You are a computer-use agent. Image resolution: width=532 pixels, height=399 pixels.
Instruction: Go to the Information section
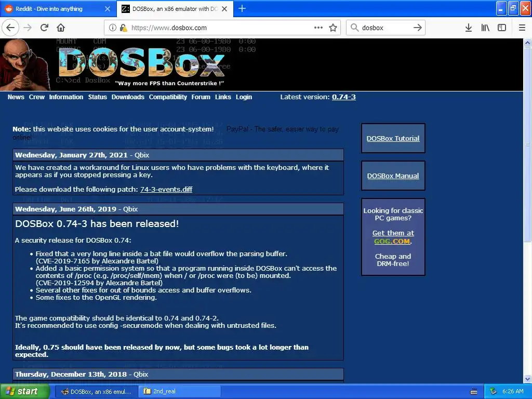click(66, 97)
